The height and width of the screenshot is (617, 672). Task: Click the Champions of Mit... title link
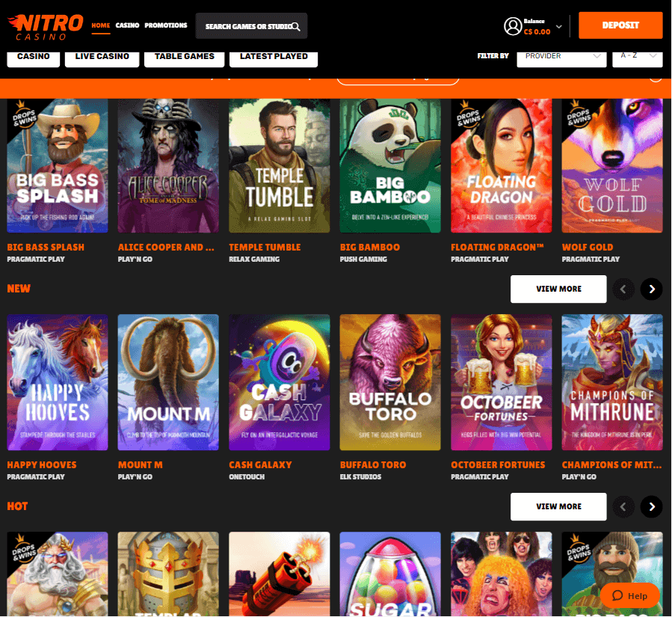(611, 464)
